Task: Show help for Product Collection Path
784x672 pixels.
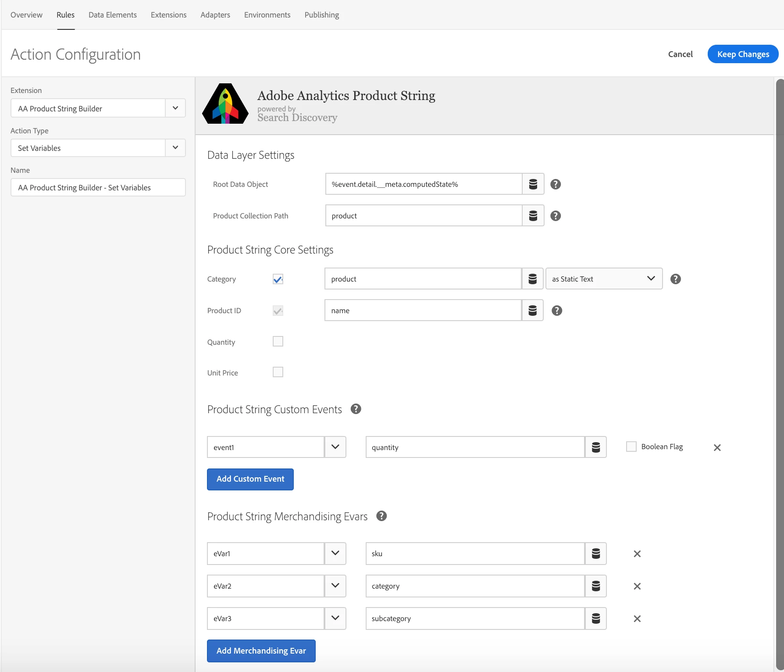Action: (x=556, y=216)
